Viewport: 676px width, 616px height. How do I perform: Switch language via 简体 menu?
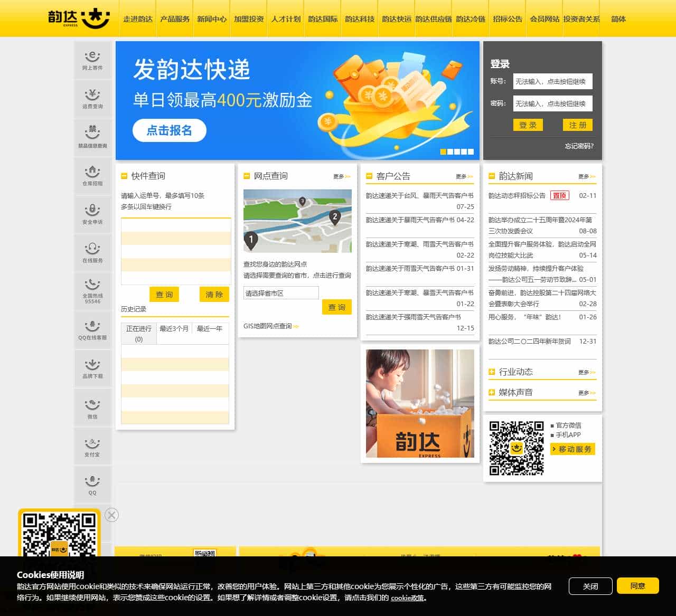(618, 18)
